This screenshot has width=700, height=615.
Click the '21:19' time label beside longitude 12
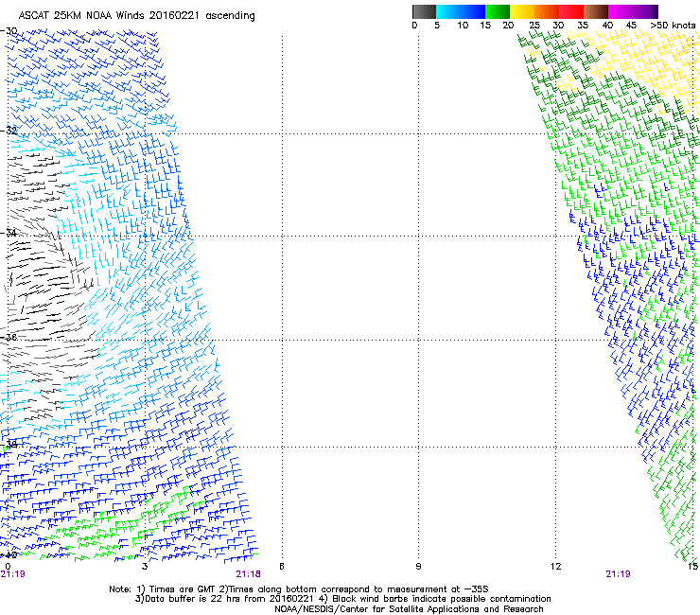click(x=618, y=574)
